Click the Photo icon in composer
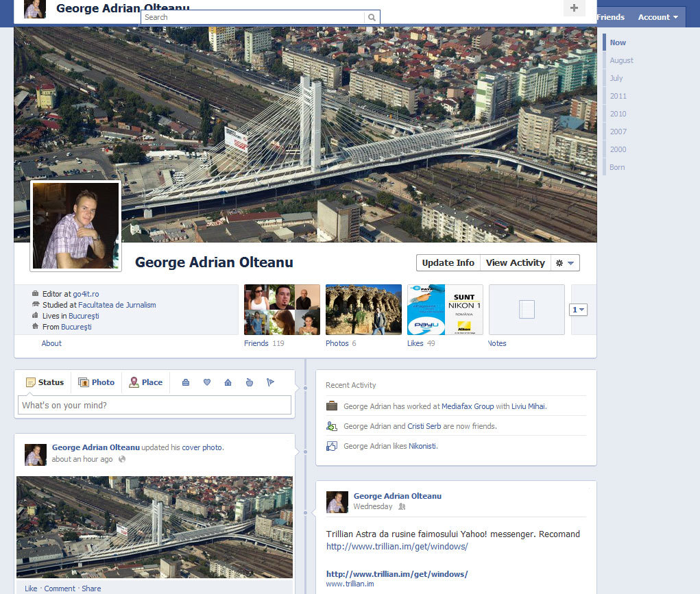700x594 pixels. (x=84, y=382)
